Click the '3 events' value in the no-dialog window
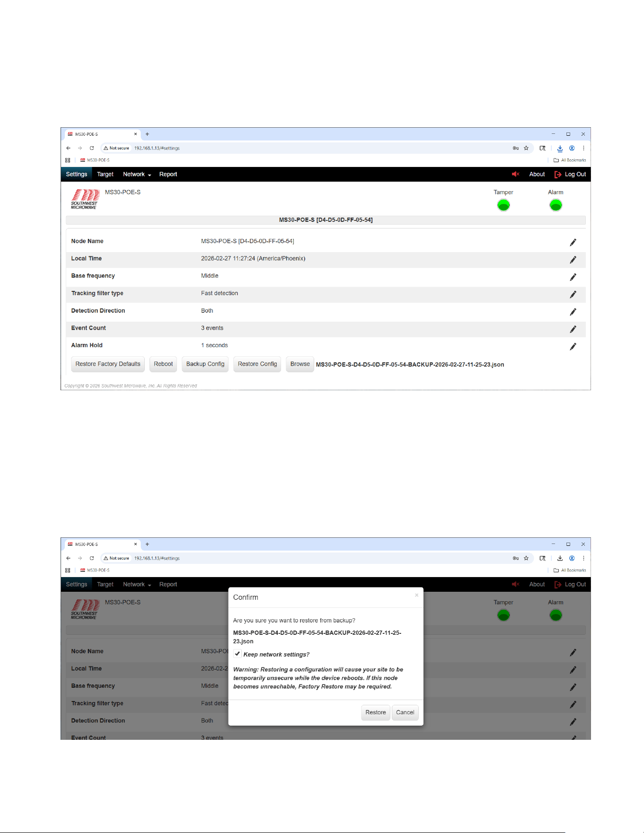This screenshot has width=644, height=833. (212, 328)
